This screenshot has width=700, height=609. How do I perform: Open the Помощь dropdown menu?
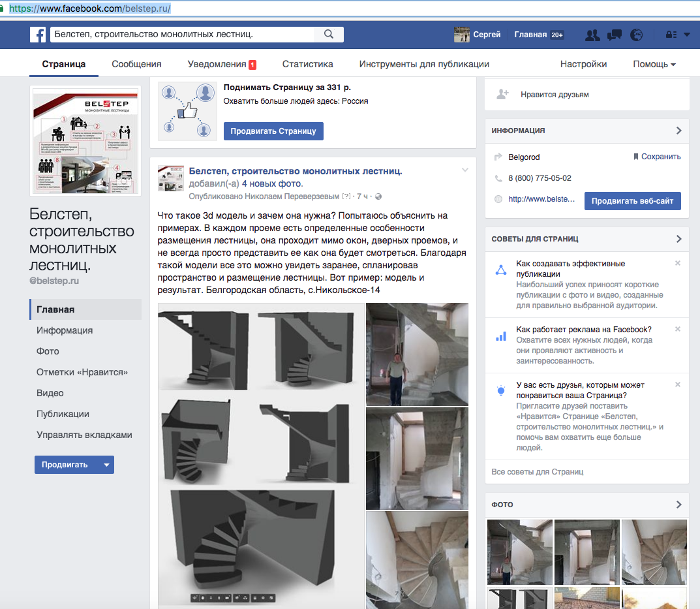tap(654, 64)
